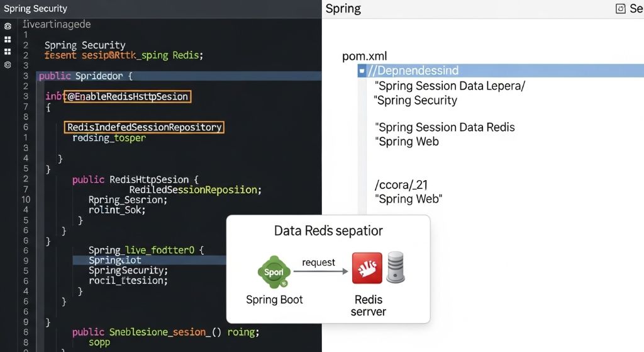
Task: Click the highlighted @EnableRedisHsttpSesion annotation
Action: tap(128, 96)
